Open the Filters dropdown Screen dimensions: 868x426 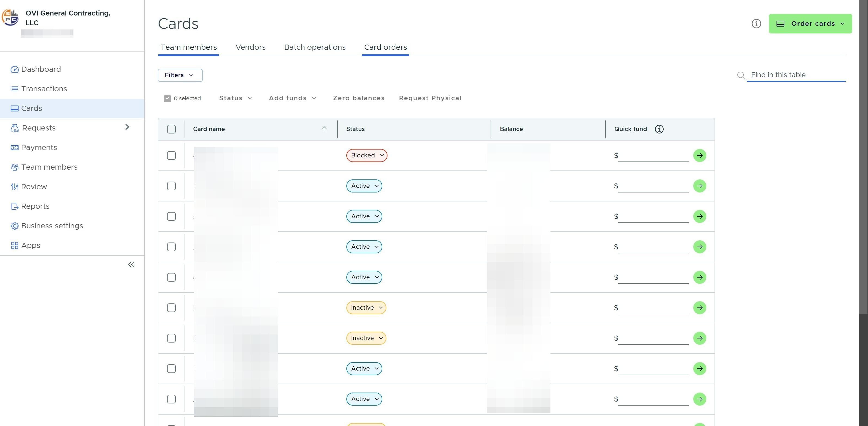(180, 75)
